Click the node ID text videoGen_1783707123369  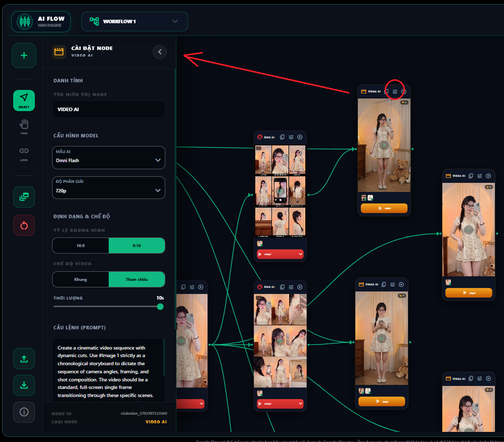pyautogui.click(x=144, y=413)
